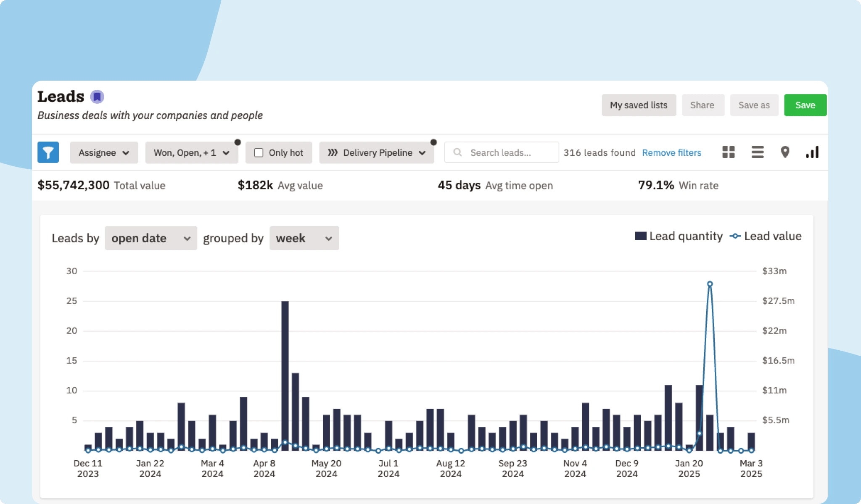The width and height of the screenshot is (861, 504).
Task: Open the map pin view
Action: (x=784, y=152)
